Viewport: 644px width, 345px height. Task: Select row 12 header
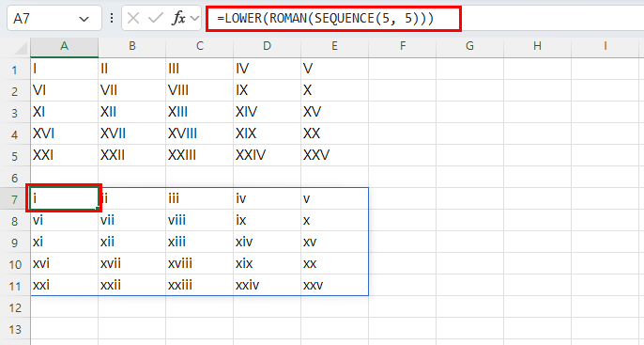coord(15,307)
